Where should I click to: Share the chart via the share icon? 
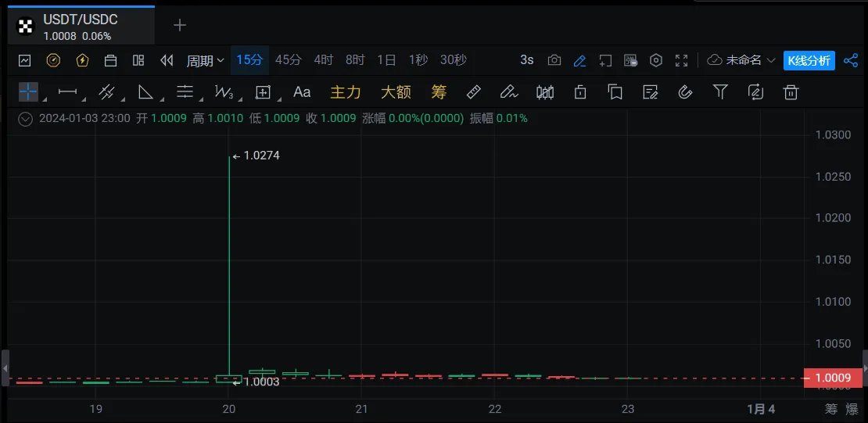(x=851, y=60)
